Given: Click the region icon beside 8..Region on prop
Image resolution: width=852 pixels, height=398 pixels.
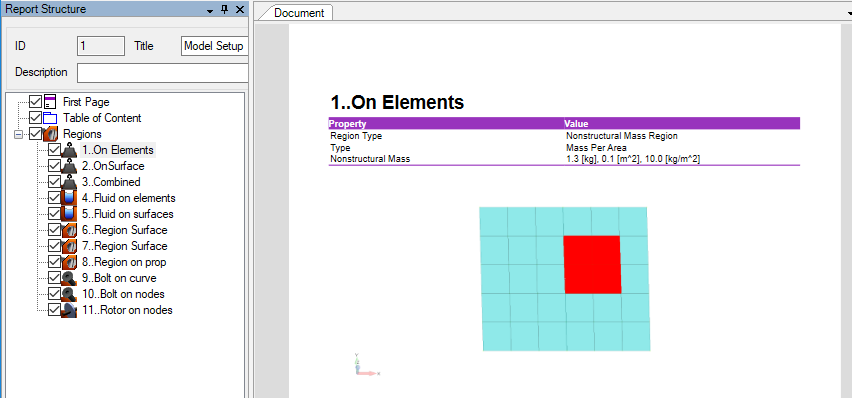Looking at the screenshot, I should pos(69,262).
